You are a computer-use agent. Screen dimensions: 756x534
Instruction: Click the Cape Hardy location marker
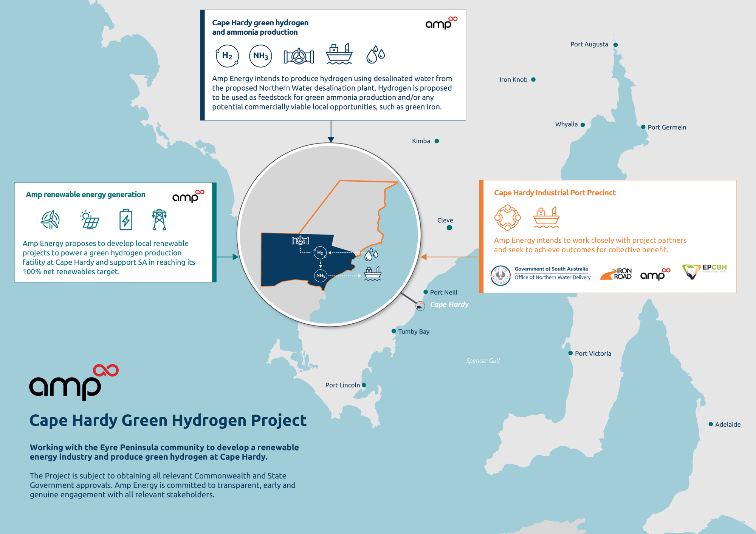tap(420, 306)
